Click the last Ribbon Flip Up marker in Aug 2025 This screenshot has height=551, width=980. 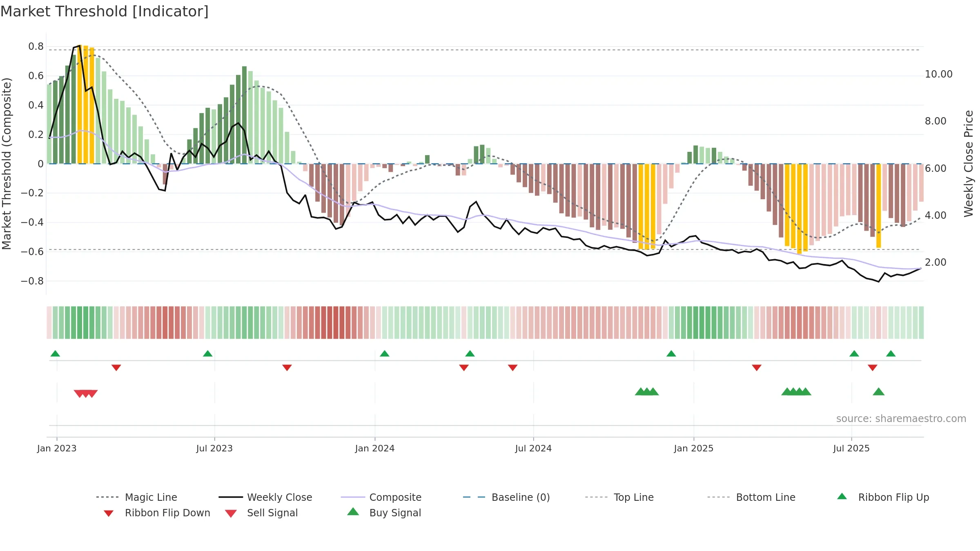(x=891, y=353)
